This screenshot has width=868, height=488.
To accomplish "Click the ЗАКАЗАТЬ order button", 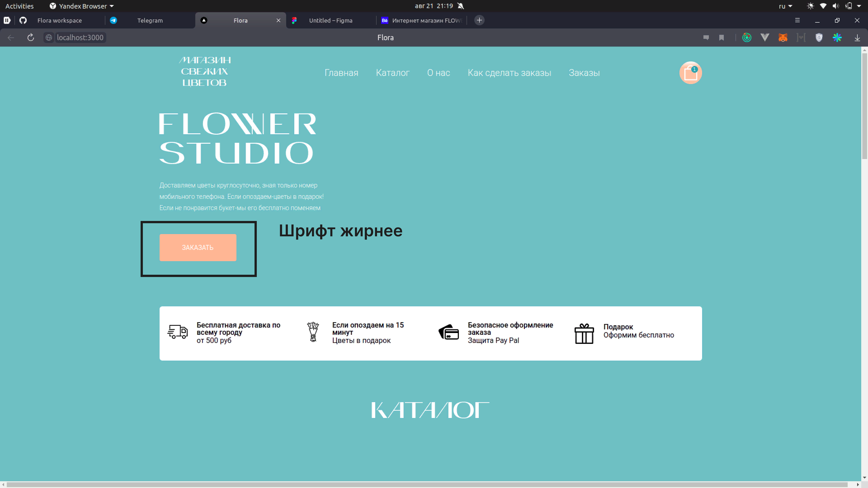I will click(198, 248).
